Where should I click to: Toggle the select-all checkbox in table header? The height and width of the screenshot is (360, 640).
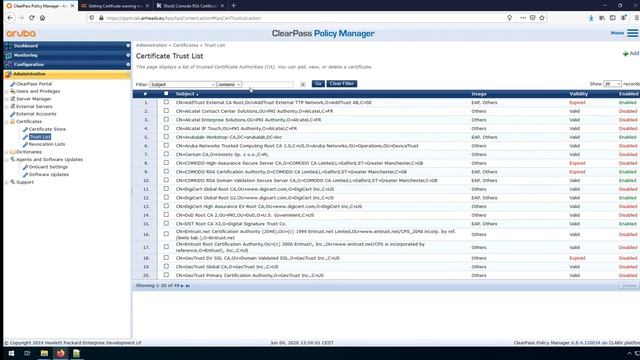(x=166, y=93)
